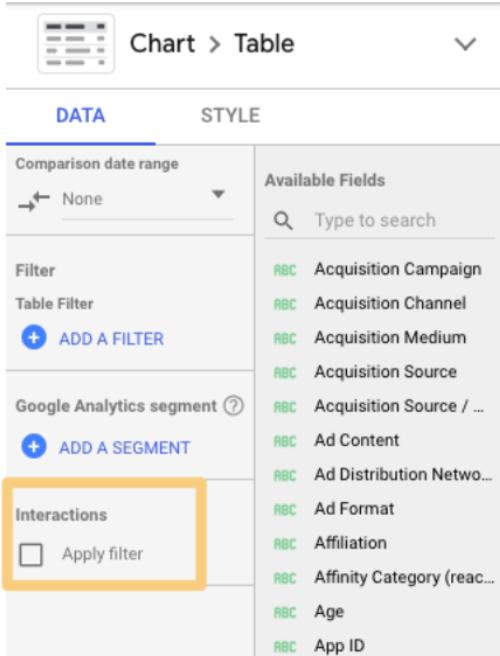Click the ABC type icon beside Affinity Category
The height and width of the screenshot is (656, 500).
[x=285, y=579]
